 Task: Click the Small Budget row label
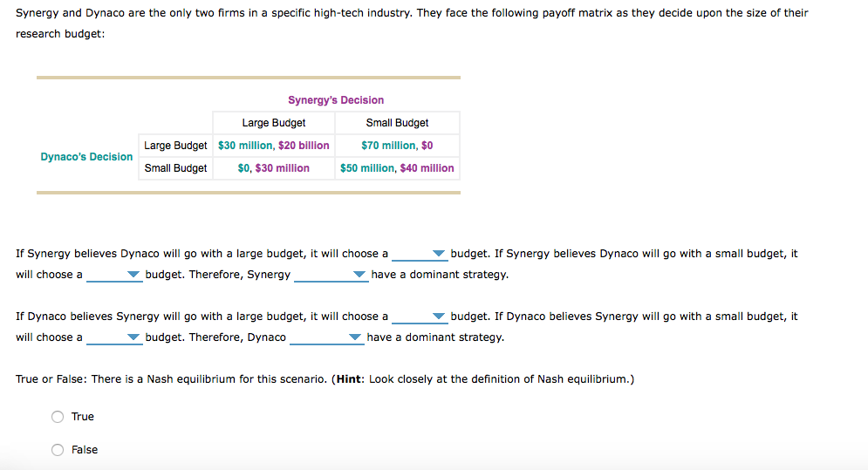pyautogui.click(x=175, y=168)
